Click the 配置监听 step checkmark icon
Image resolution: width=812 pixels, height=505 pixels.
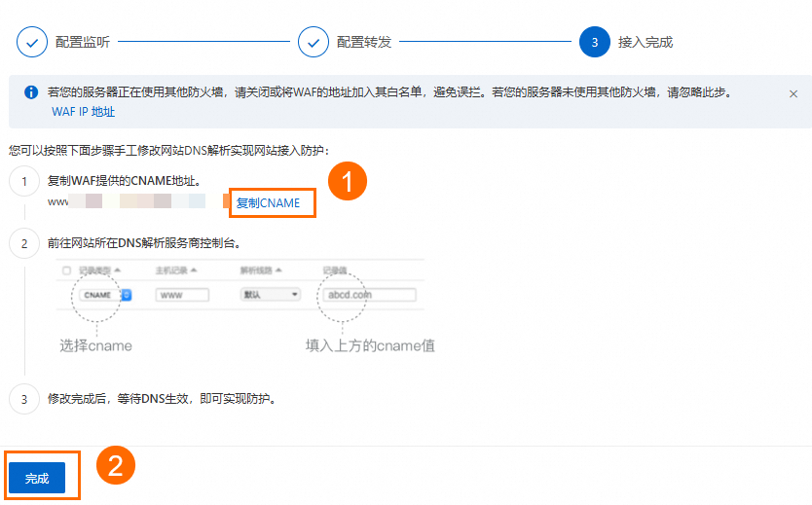pyautogui.click(x=32, y=42)
